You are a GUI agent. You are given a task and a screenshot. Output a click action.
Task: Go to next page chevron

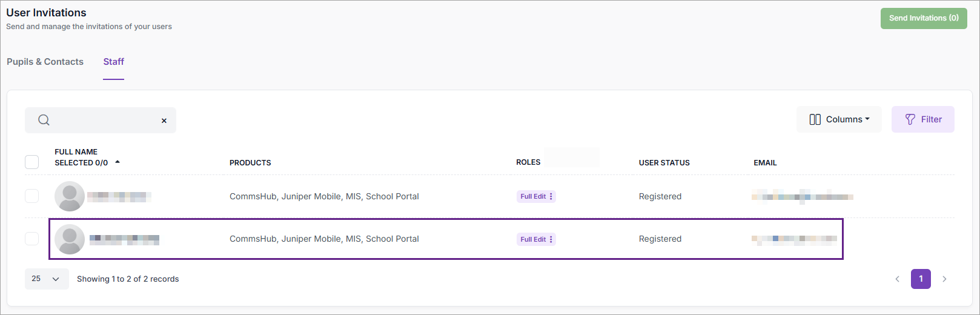[944, 279]
